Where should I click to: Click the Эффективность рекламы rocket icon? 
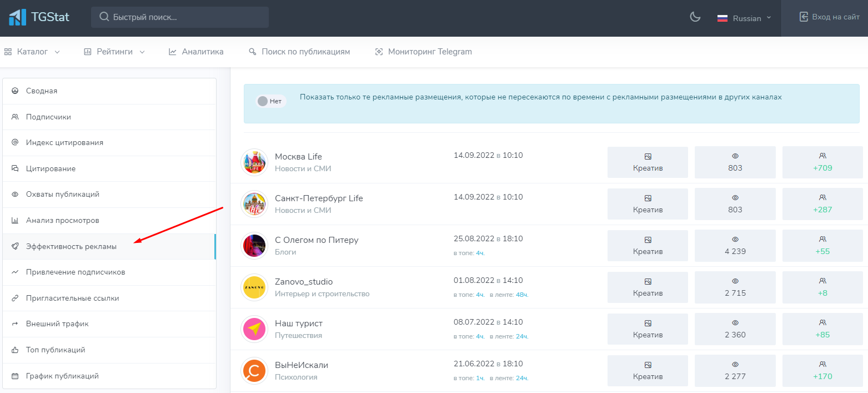point(15,246)
